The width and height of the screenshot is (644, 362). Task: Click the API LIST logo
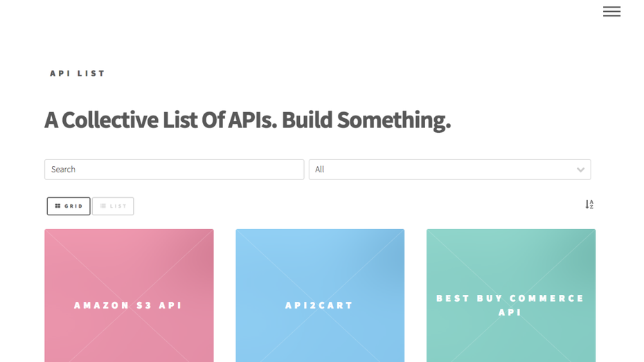[77, 73]
